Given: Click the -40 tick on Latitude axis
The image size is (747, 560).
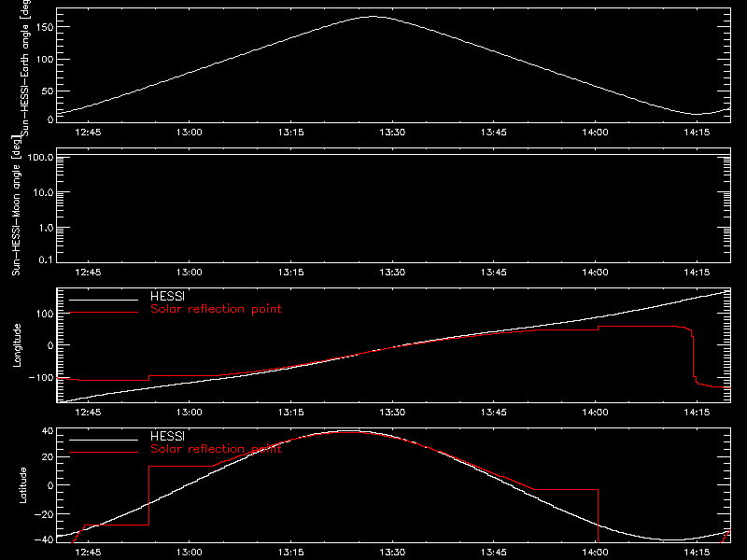Looking at the screenshot, I should (44, 540).
